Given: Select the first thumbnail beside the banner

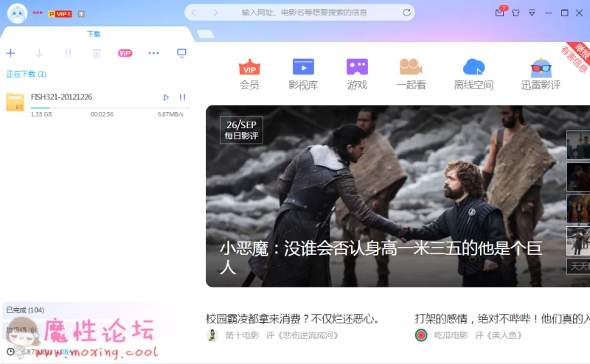Looking at the screenshot, I should (x=578, y=144).
